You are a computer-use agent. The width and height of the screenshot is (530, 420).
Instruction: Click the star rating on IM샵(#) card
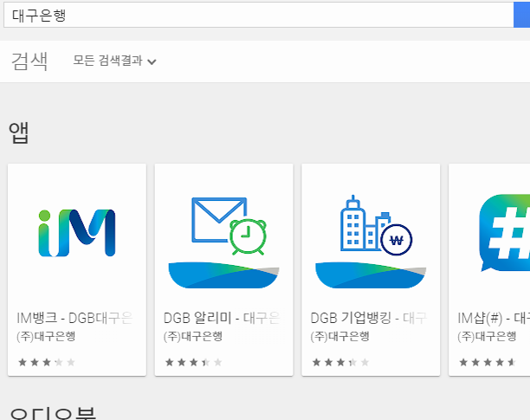tap(488, 363)
